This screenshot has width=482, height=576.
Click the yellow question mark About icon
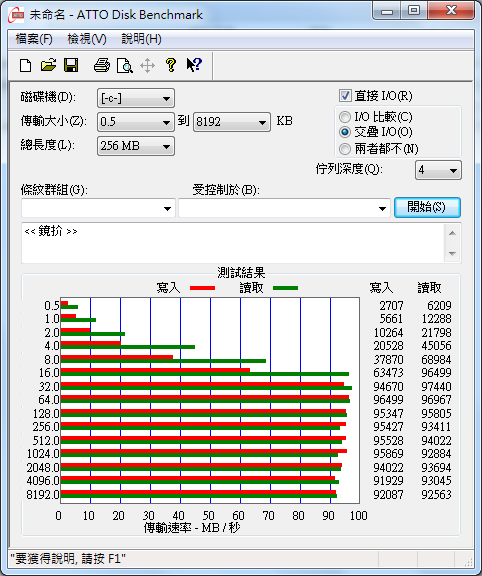[x=170, y=65]
